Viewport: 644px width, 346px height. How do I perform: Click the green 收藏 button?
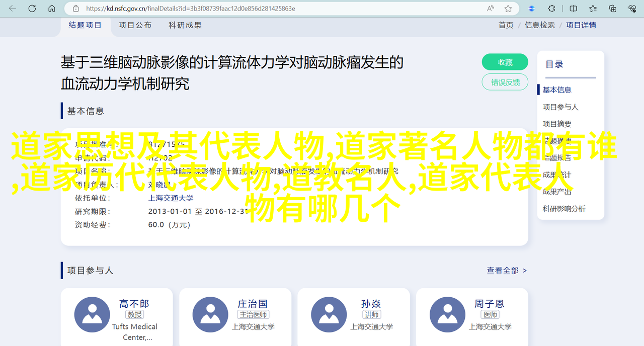click(x=505, y=62)
